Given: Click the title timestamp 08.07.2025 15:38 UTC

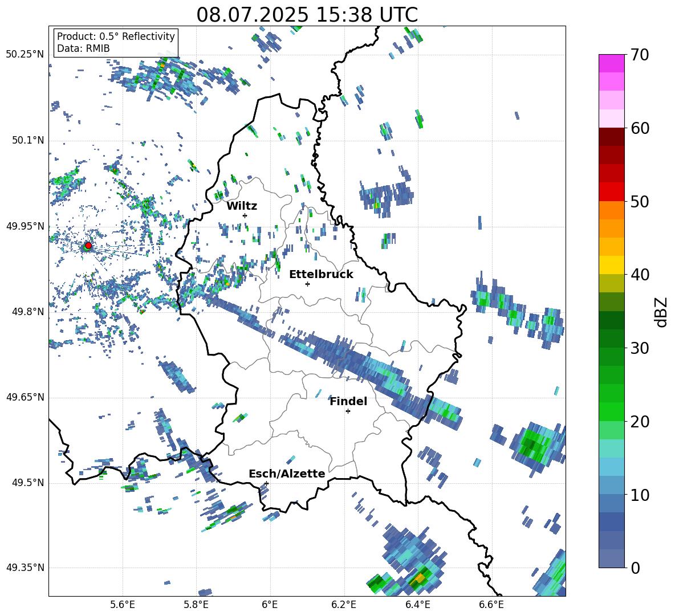Looking at the screenshot, I should pyautogui.click(x=307, y=15).
